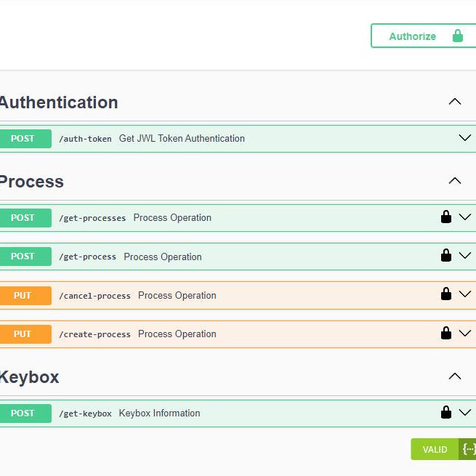Click the lock icon on /get-processes row
This screenshot has height=476, width=476.
pos(446,217)
